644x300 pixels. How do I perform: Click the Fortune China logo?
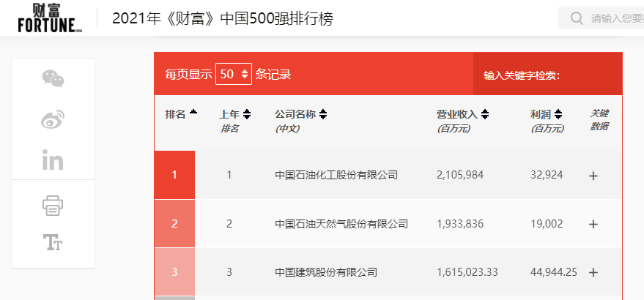coord(50,18)
